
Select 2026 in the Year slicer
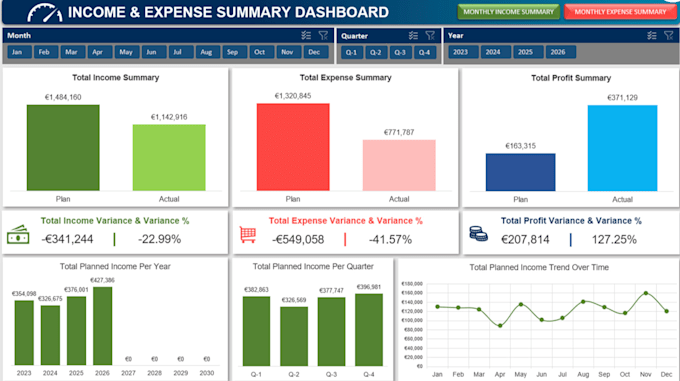click(x=561, y=52)
